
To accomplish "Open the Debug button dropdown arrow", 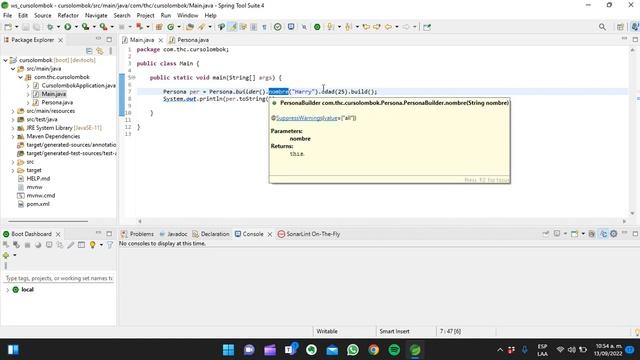I will pos(58,27).
